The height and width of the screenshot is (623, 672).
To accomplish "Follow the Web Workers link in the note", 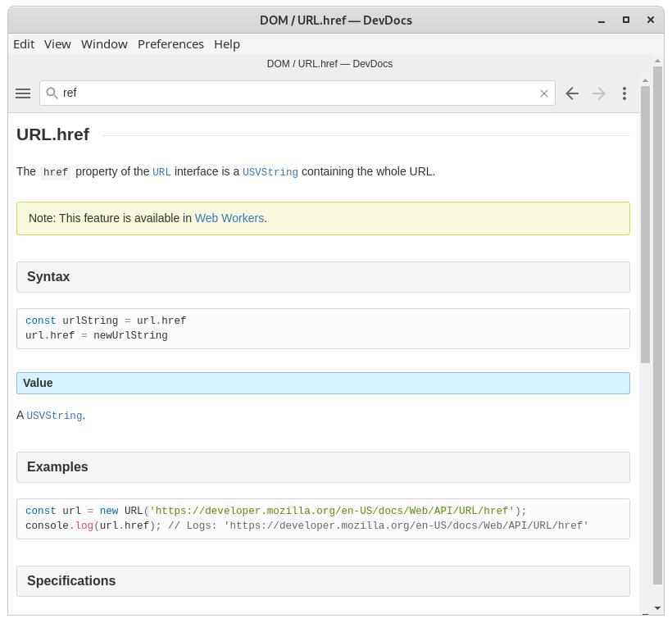I will coord(229,218).
